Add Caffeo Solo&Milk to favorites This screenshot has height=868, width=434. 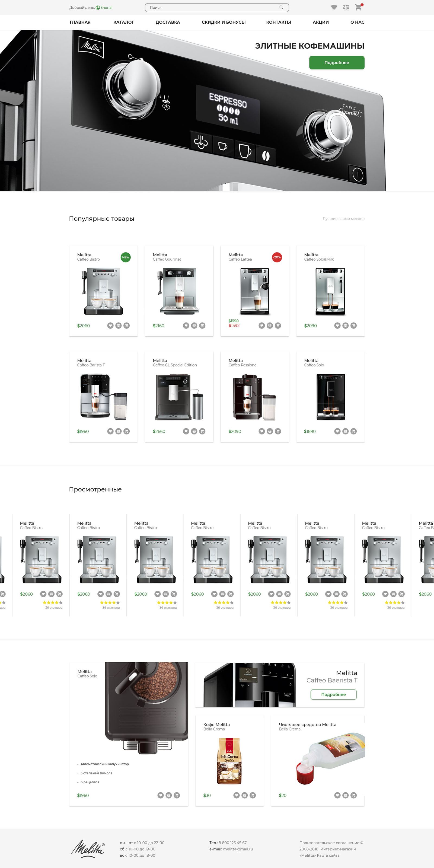pyautogui.click(x=337, y=325)
